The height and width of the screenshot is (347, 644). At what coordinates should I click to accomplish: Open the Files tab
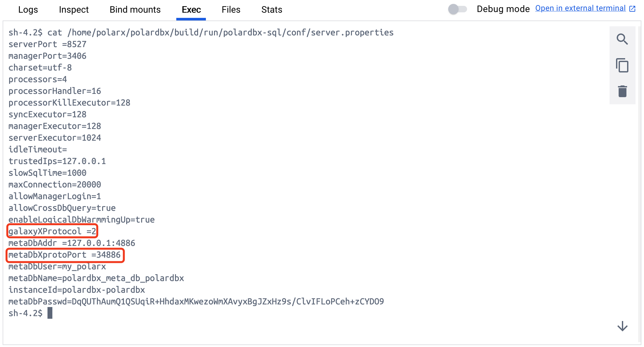click(x=231, y=10)
